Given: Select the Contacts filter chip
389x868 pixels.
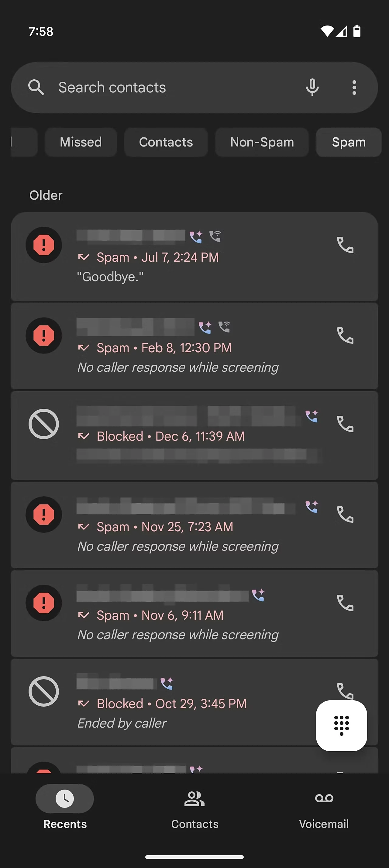Looking at the screenshot, I should coord(166,142).
